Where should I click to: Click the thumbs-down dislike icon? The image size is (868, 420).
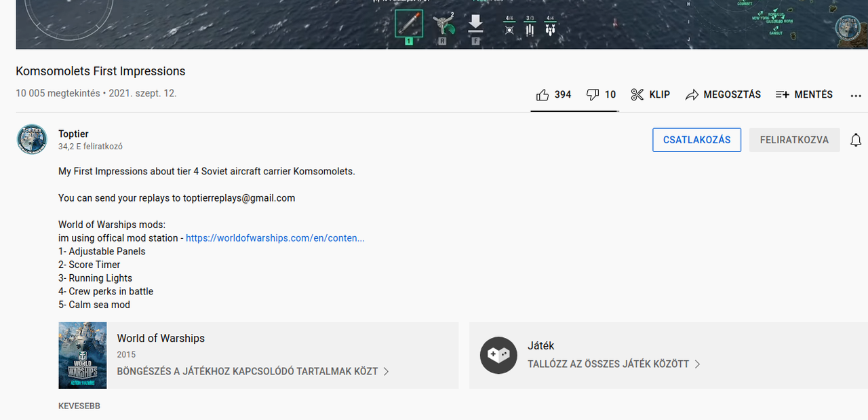593,95
